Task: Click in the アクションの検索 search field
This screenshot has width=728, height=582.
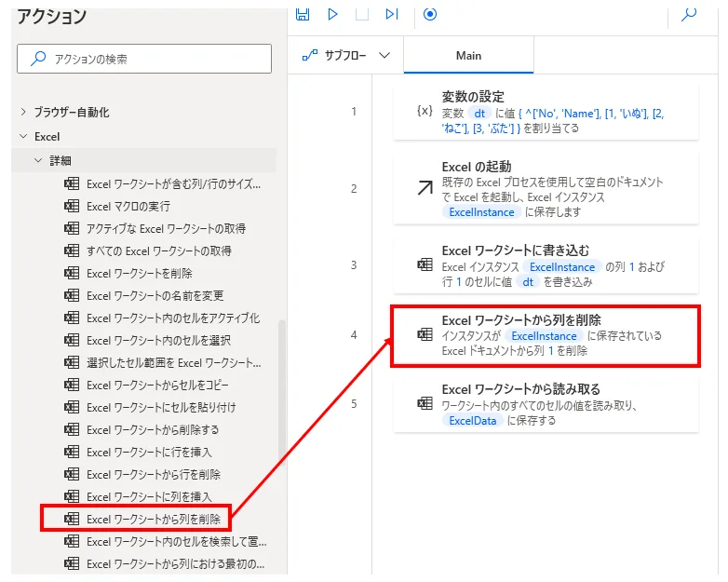Action: pos(144,59)
